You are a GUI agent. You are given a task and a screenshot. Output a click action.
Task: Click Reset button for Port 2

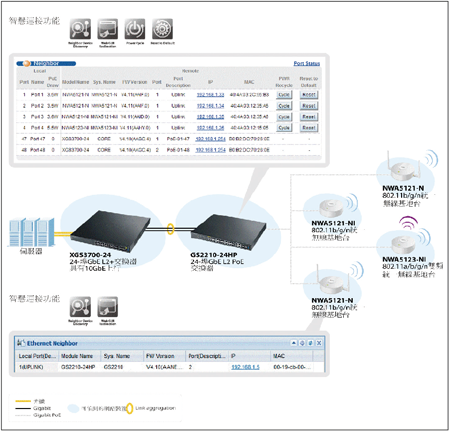click(x=309, y=106)
